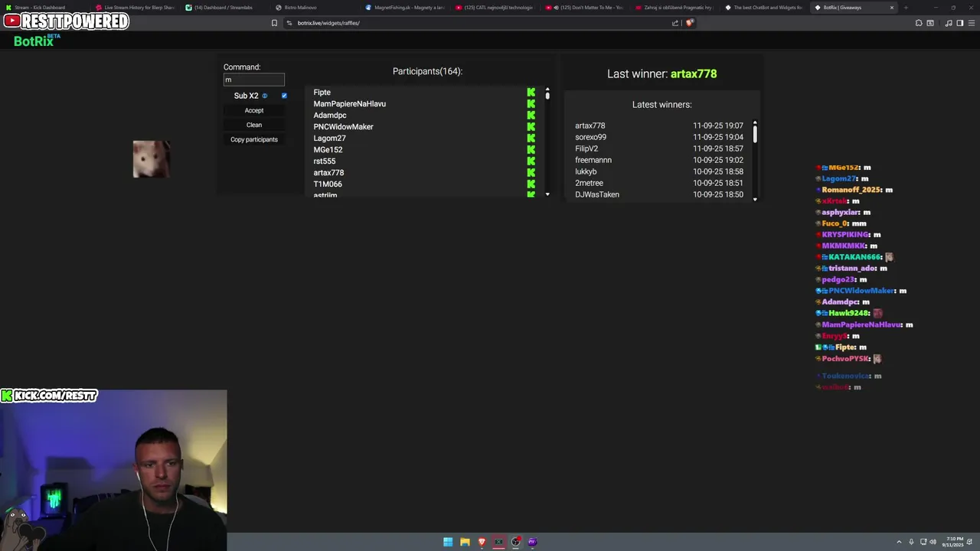Click chat user Romanoff_2025 name
Screen dimensions: 980x551
[851, 190]
